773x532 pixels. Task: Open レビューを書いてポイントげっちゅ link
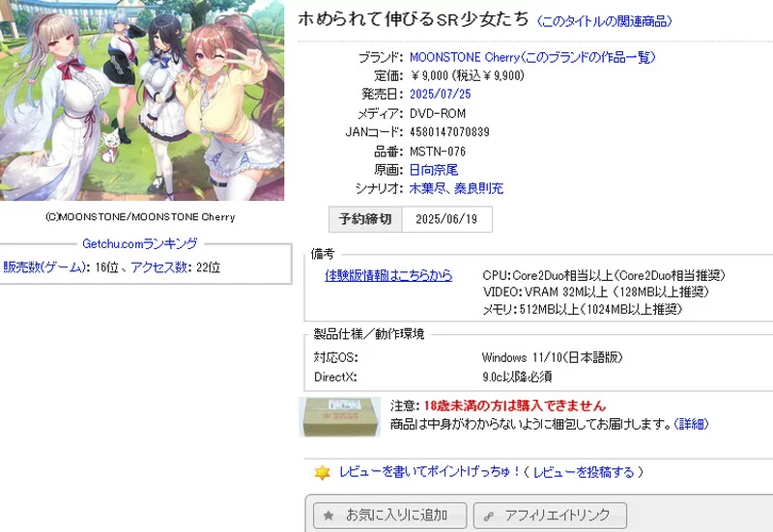[x=429, y=472]
